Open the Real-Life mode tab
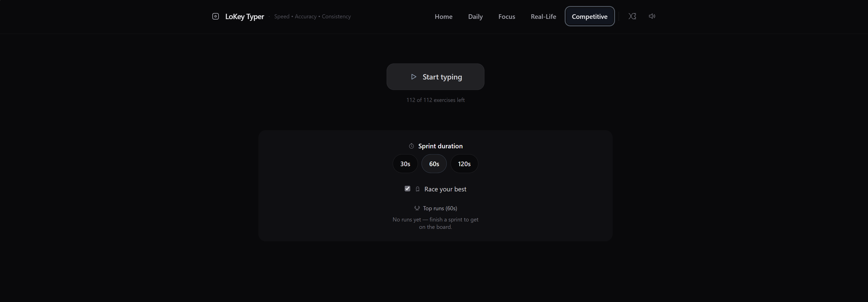Screen dimensions: 868x302 coord(543,17)
